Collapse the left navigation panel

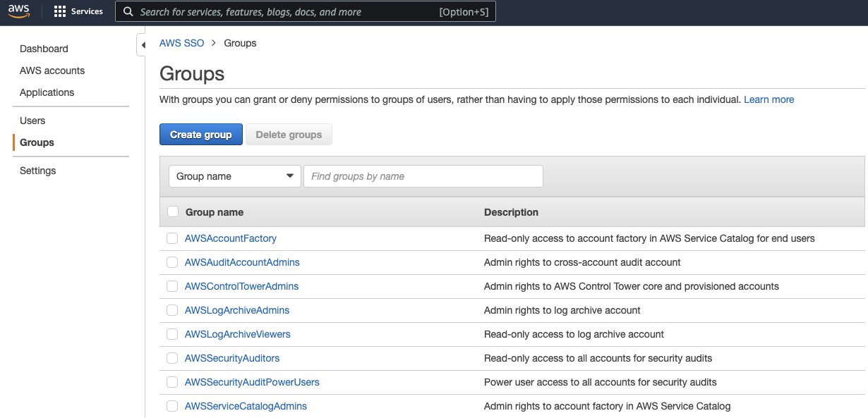[143, 45]
